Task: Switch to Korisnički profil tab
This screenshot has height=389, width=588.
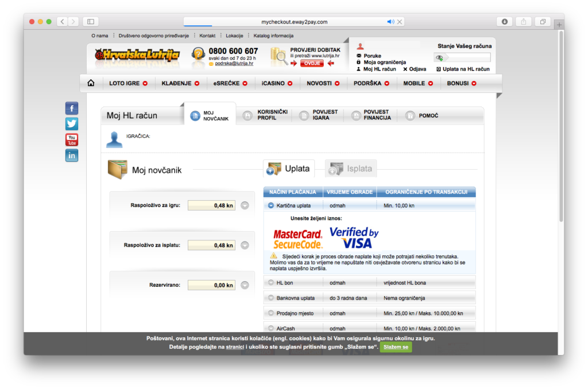Action: [265, 115]
